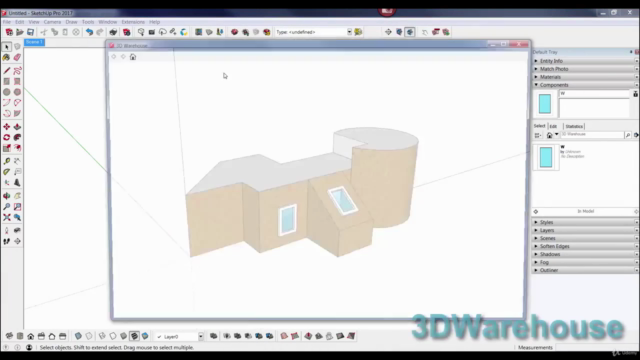
Task: Activate the Protractor tool
Action: (x=7, y=172)
